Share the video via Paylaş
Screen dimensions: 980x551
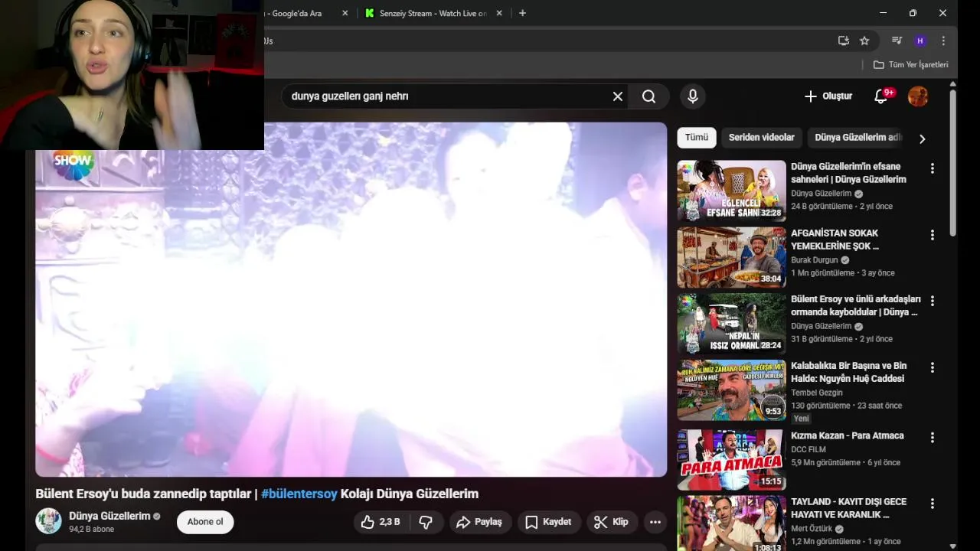(x=479, y=522)
